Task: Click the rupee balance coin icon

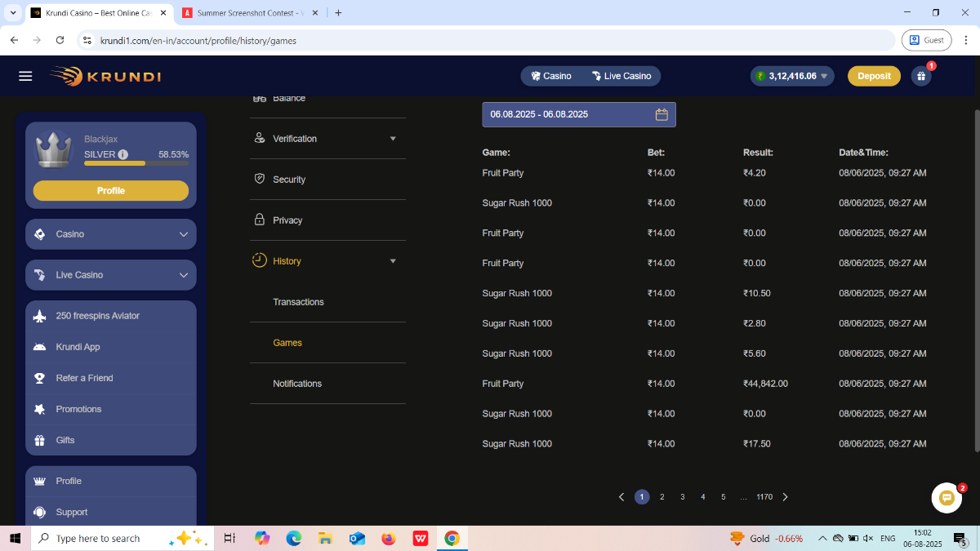Action: [x=760, y=76]
